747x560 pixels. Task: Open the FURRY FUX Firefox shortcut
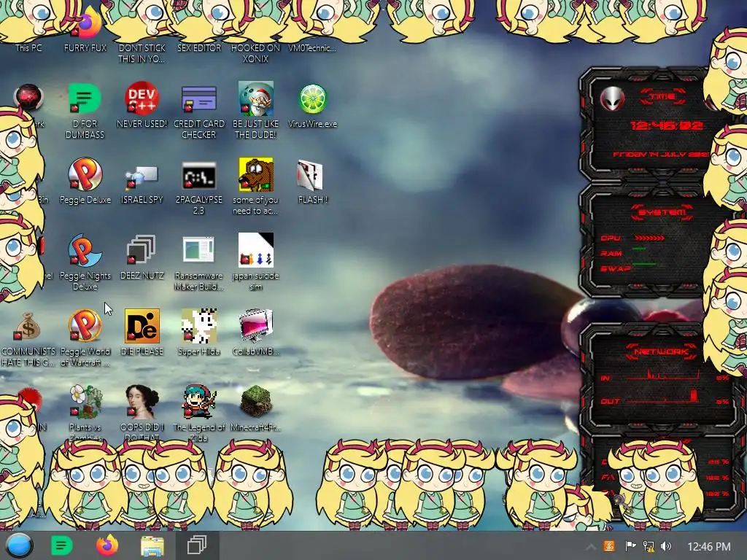86,28
